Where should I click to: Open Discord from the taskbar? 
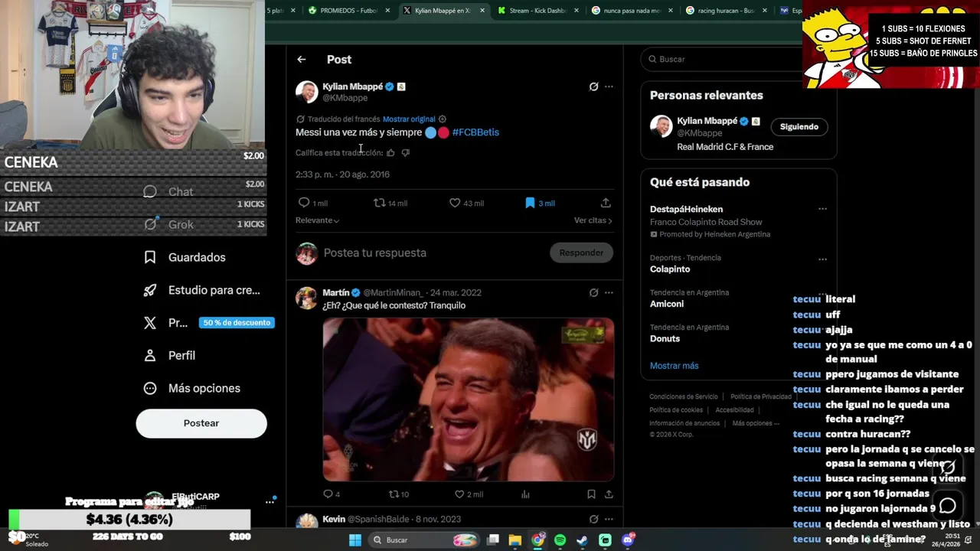(628, 540)
